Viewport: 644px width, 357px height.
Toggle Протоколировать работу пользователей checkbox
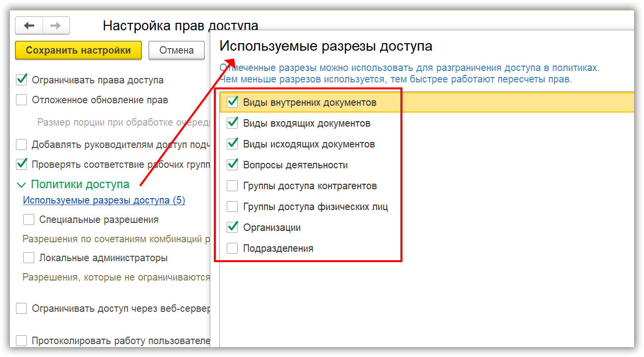coord(21,341)
